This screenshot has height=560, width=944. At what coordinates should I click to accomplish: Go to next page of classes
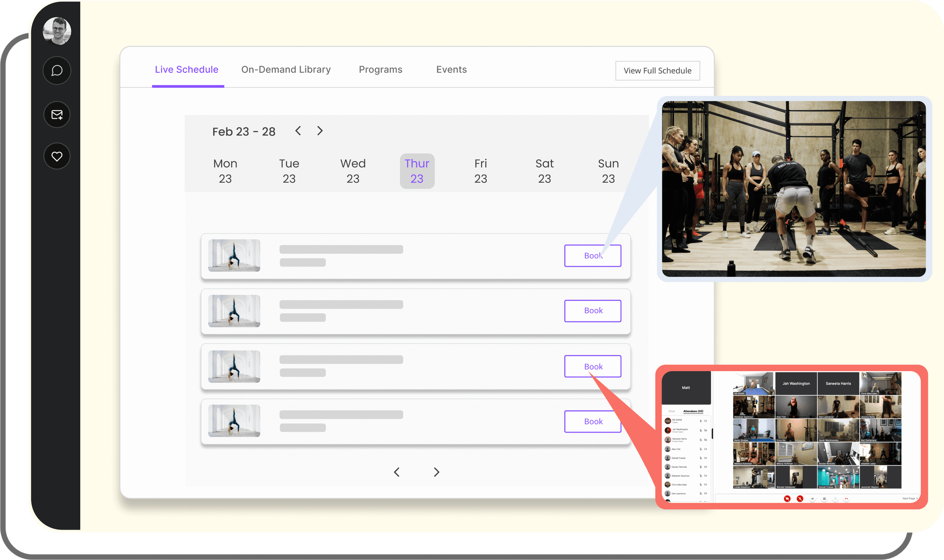tap(436, 472)
